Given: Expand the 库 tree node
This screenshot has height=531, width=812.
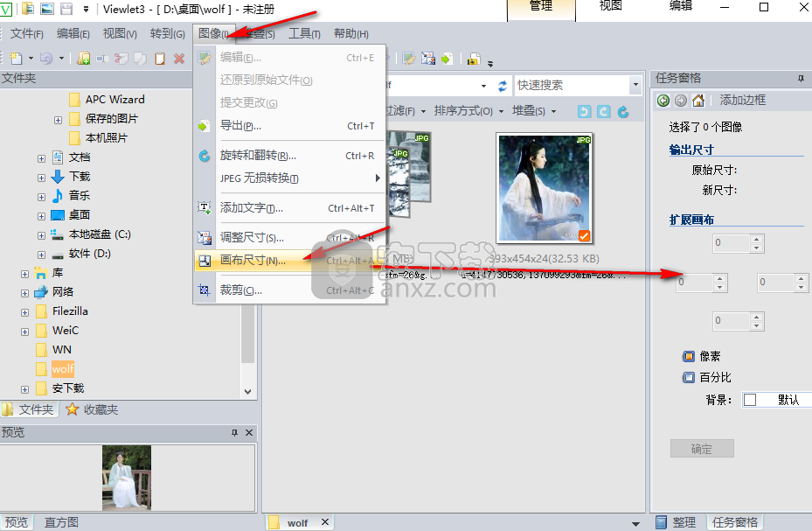Looking at the screenshot, I should click(x=24, y=274).
